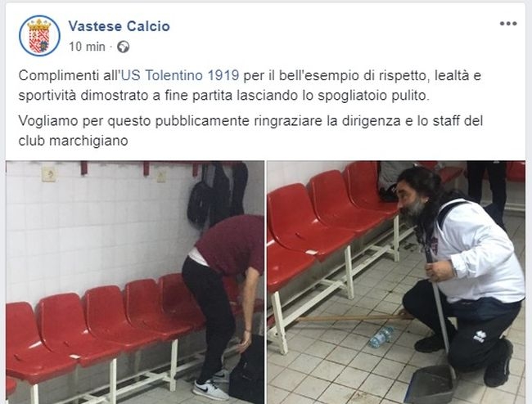Click the wall socket on white tiles
Image resolution: width=532 pixels, height=404 pixels.
tap(48, 174)
